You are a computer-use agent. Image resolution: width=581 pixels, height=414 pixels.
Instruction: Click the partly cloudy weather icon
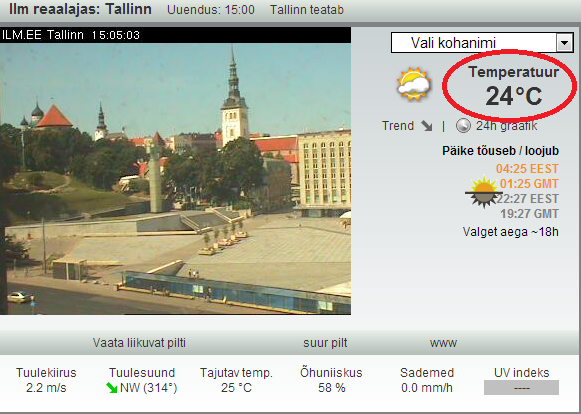(414, 84)
